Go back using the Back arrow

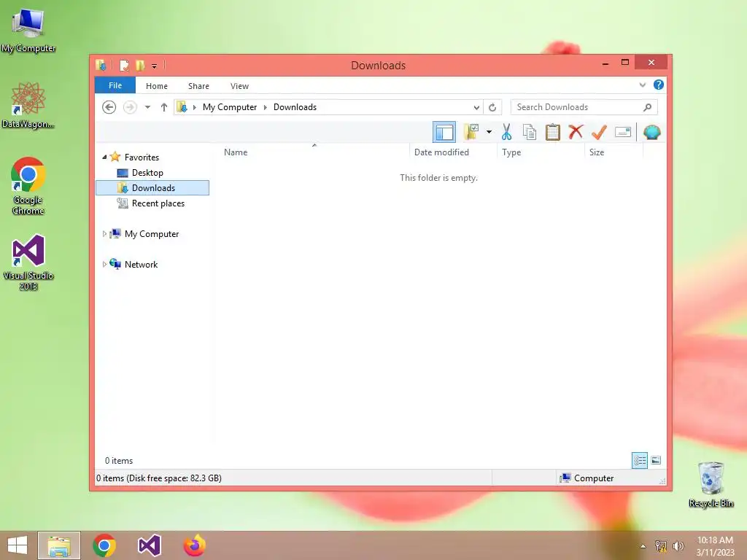pyautogui.click(x=109, y=107)
